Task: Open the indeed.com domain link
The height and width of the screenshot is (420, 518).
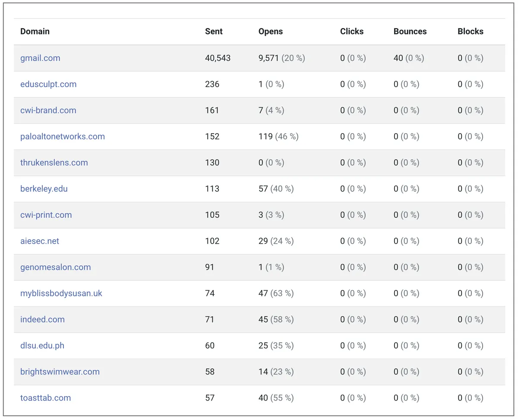Action: click(x=42, y=320)
